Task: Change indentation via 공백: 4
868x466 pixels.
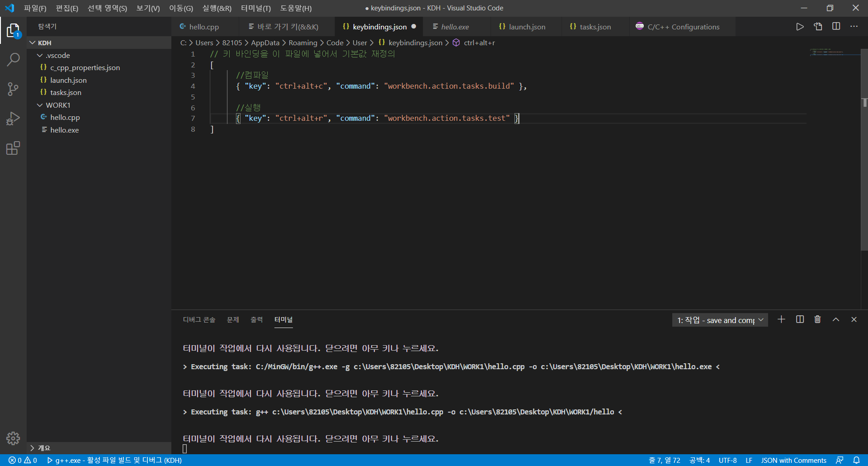Action: coord(699,460)
